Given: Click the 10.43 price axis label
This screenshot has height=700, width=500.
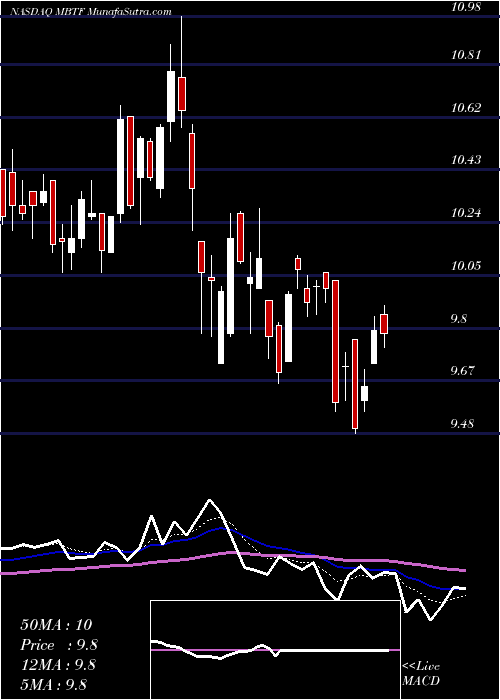Looking at the screenshot, I should coord(466,160).
